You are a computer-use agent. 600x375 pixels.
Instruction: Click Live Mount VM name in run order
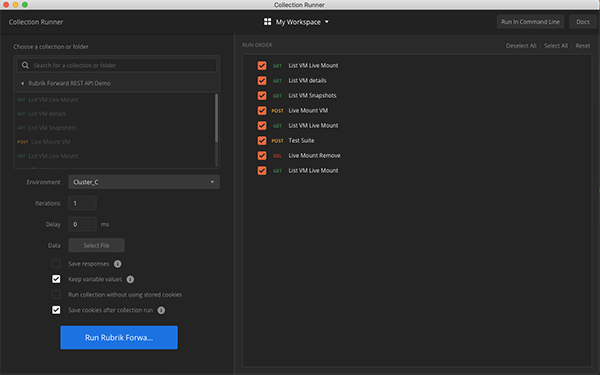pos(308,111)
